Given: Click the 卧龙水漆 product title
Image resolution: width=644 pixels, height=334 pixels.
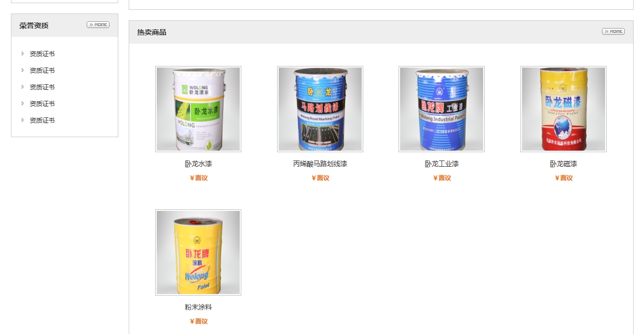Looking at the screenshot, I should tap(198, 164).
